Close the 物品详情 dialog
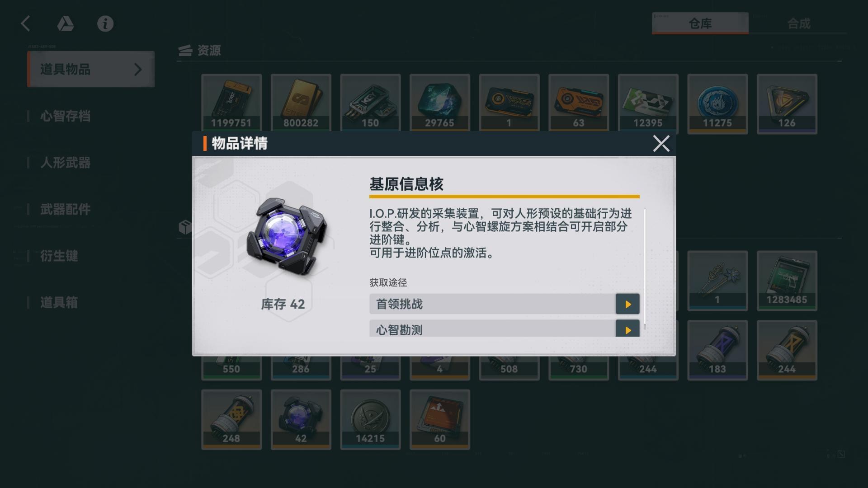 tap(661, 144)
